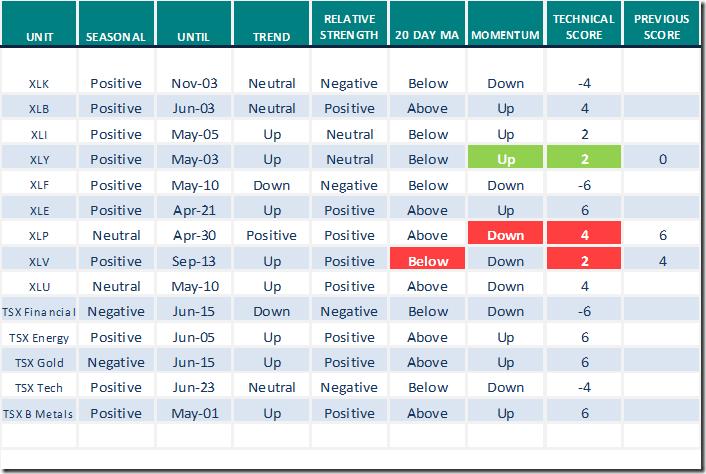Select the TSX Energy unit cell
The image size is (706, 474).
point(39,337)
